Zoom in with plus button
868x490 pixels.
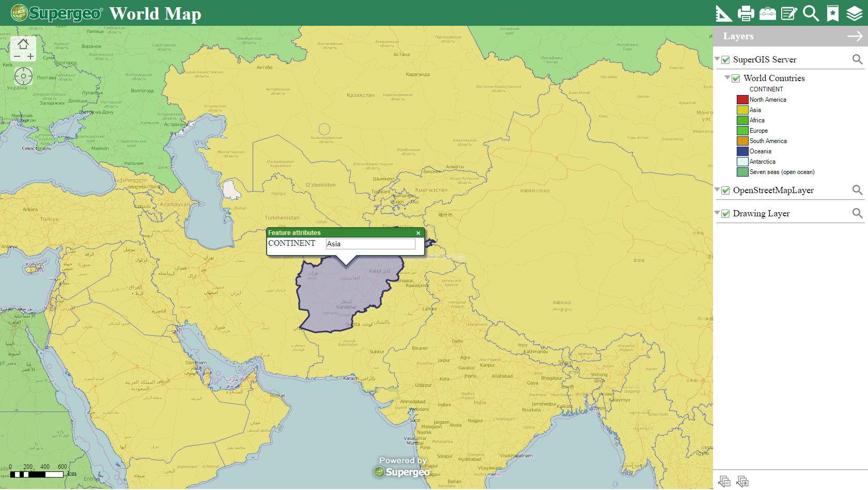click(30, 56)
